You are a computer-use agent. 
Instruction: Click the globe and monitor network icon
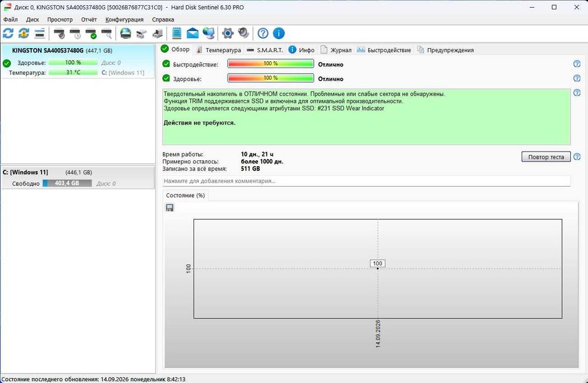[x=209, y=33]
